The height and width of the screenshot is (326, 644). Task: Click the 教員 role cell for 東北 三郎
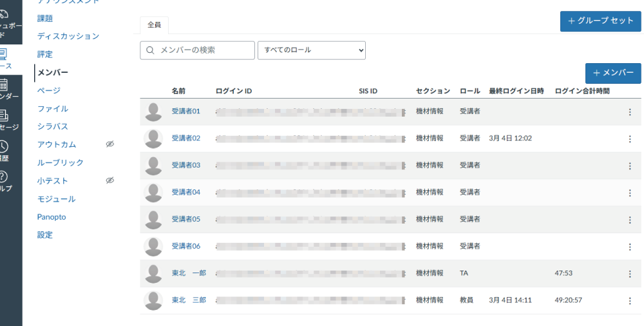pyautogui.click(x=466, y=300)
